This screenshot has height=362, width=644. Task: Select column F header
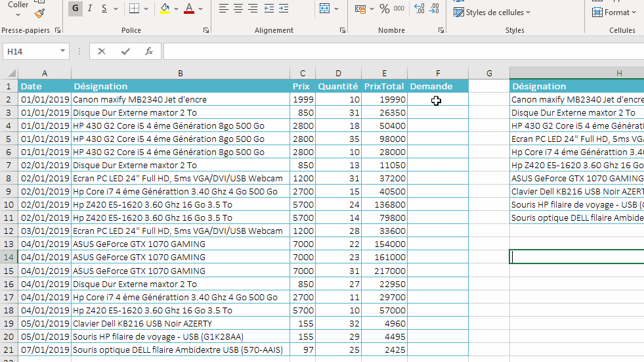(x=438, y=73)
